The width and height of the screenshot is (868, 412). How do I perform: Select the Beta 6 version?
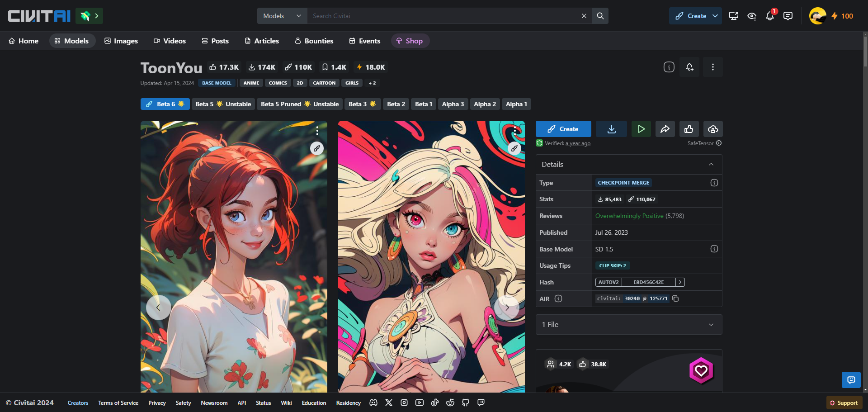pos(165,104)
